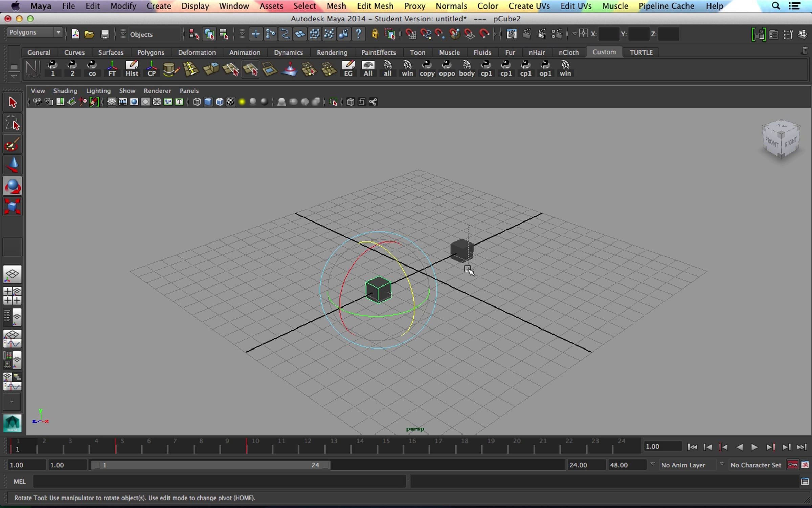Image resolution: width=812 pixels, height=508 pixels.
Task: Go to end of playback range
Action: point(802,447)
